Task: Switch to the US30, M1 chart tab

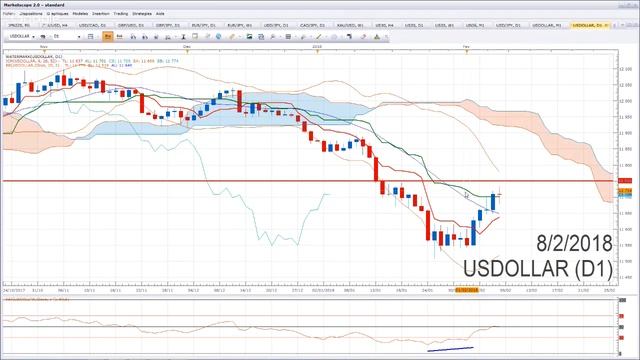Action: (475, 25)
